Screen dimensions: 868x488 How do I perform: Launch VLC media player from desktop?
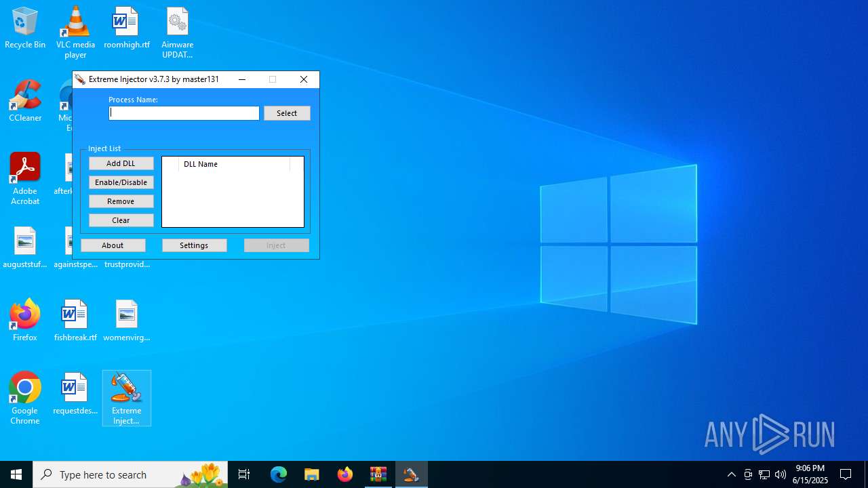pos(75,33)
